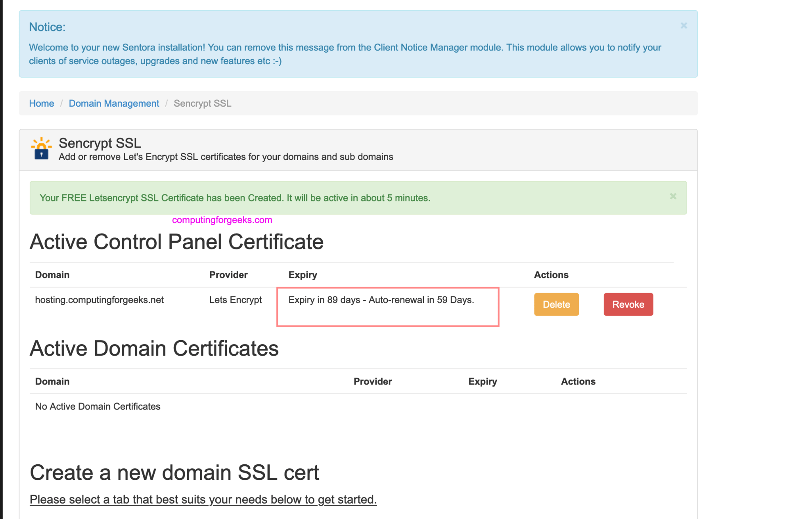Open tab selection via underlined instruction link

203,499
